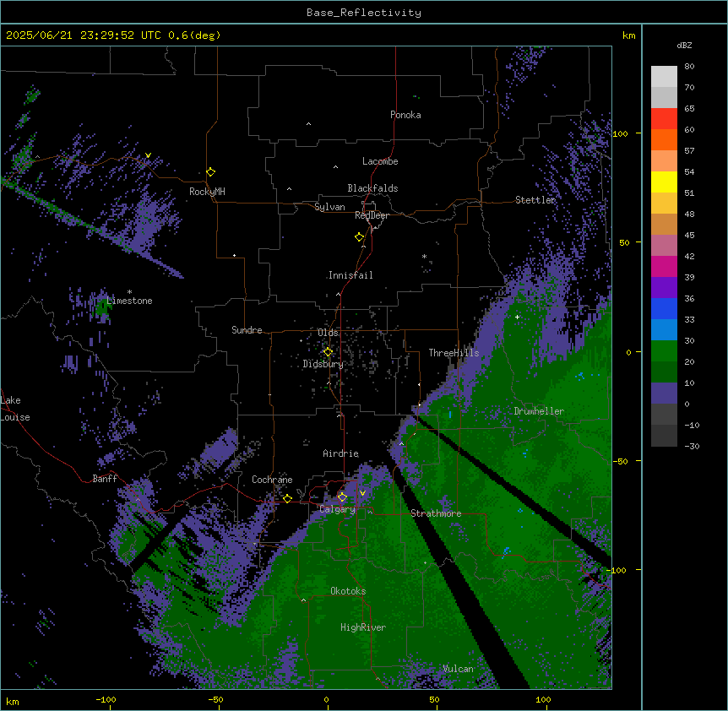
Task: Click the Stettler city label
Action: 535,200
